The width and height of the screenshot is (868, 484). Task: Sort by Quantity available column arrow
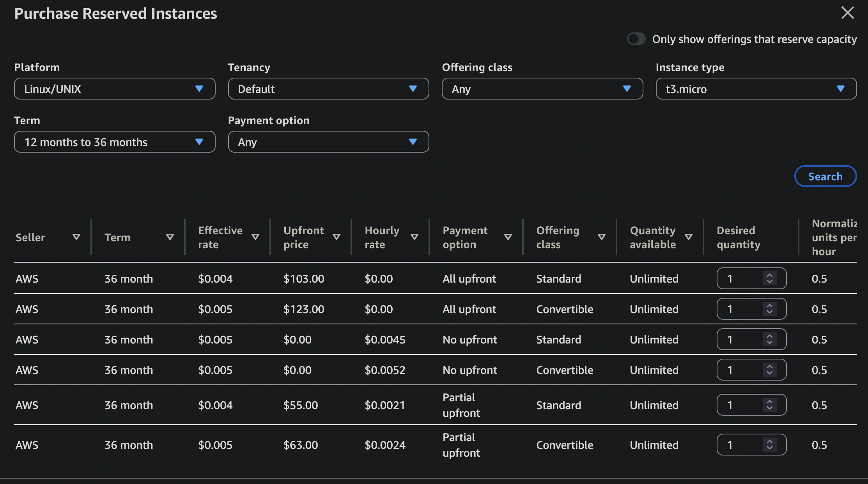[x=689, y=237]
